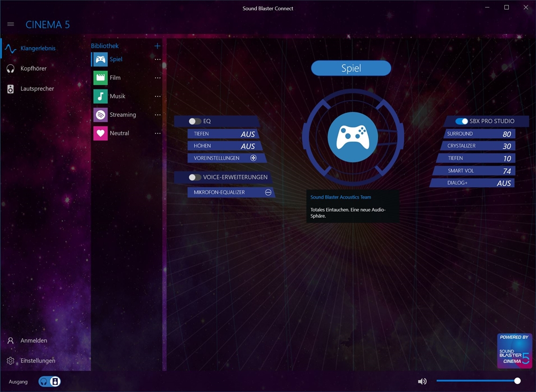
Task: Select the Musik note icon
Action: pyautogui.click(x=101, y=96)
